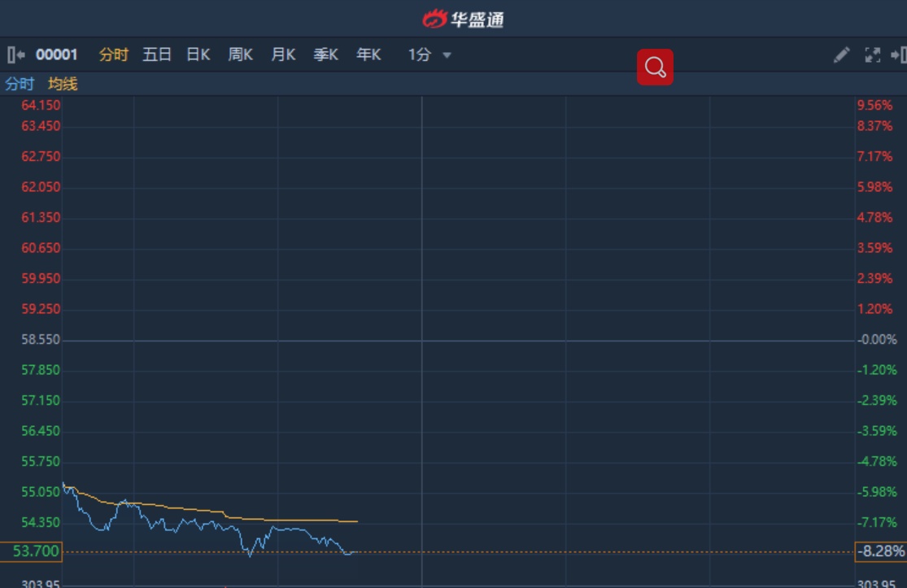The height and width of the screenshot is (588, 907).
Task: Click the stock code 00001
Action: 57,55
